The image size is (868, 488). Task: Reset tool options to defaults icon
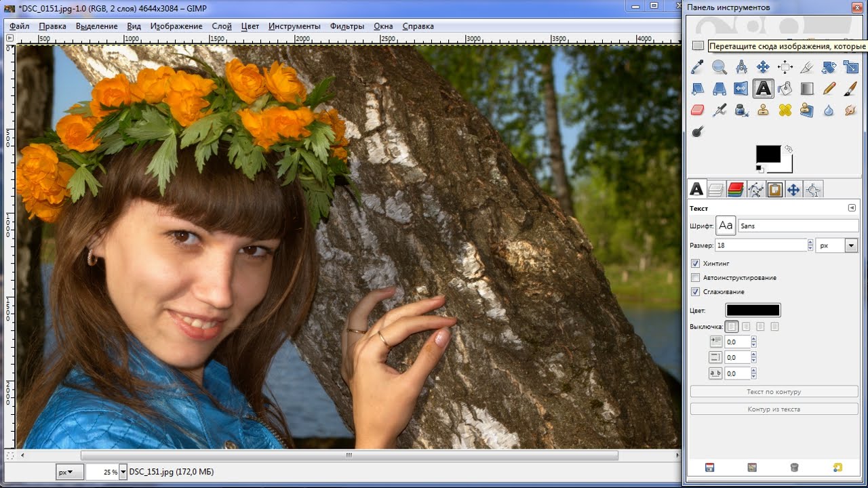click(x=837, y=467)
